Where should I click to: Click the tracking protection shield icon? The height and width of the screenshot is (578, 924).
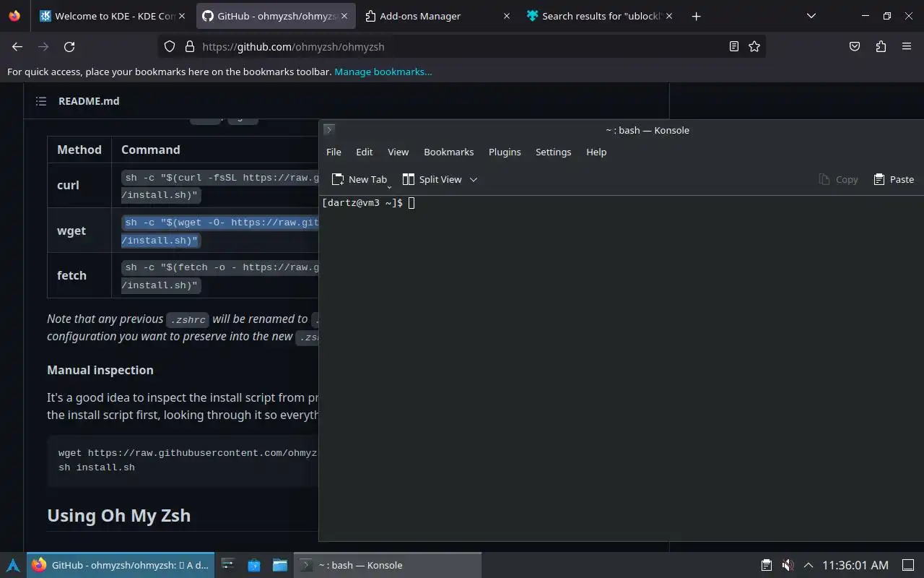click(170, 46)
